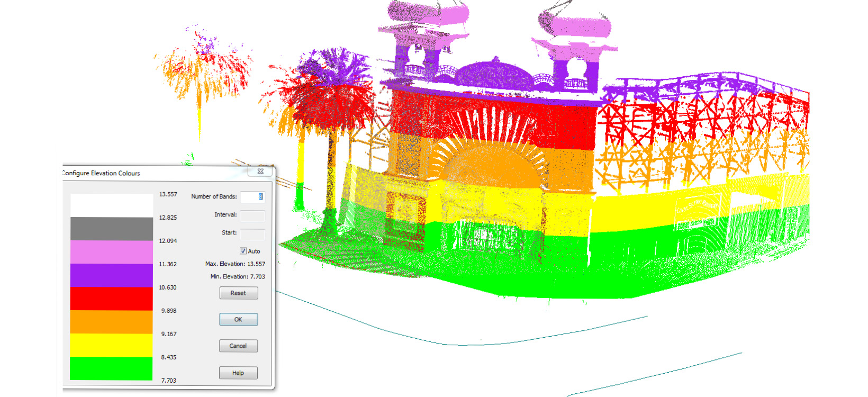Choose the green elevation colour band
Screen dimensions: 868x397
(112, 368)
